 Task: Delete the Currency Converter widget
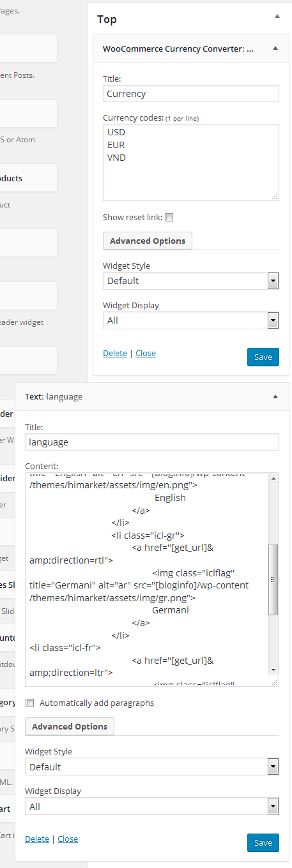115,353
